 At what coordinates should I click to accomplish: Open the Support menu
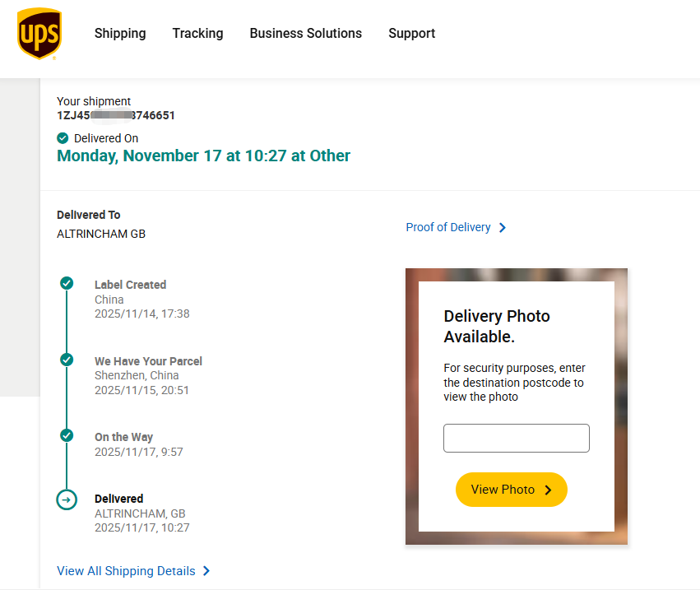[x=411, y=34]
